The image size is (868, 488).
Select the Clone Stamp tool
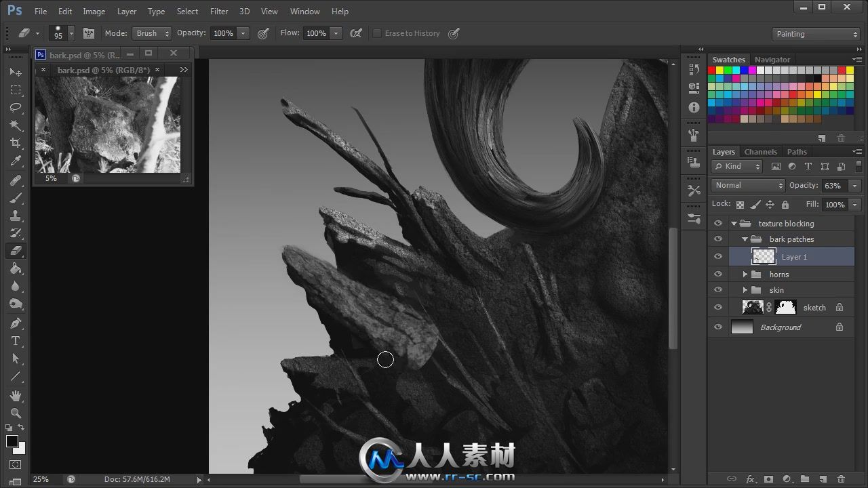point(16,216)
